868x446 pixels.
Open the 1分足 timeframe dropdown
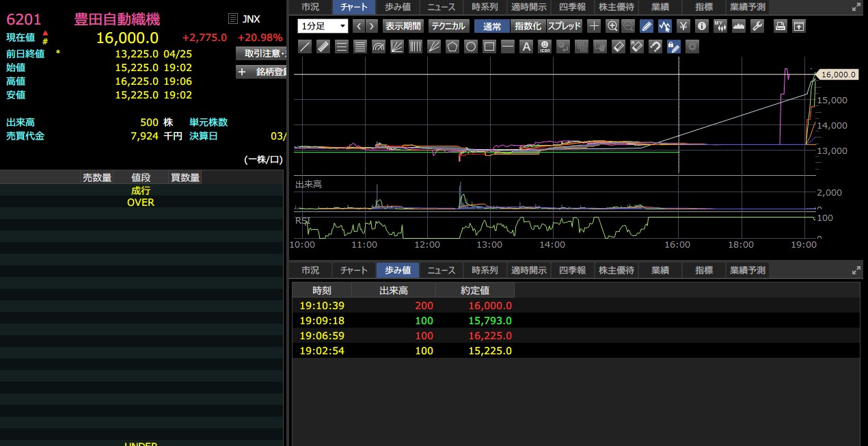coord(323,26)
